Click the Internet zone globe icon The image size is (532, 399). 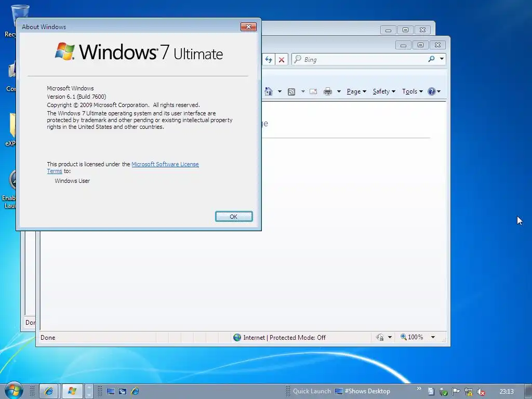click(237, 337)
